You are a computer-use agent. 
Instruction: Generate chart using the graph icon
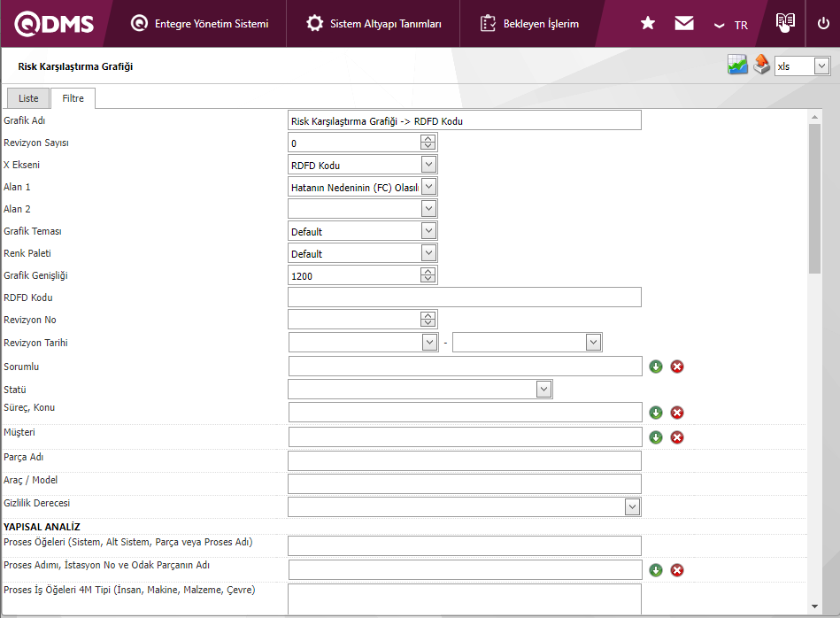pyautogui.click(x=737, y=66)
